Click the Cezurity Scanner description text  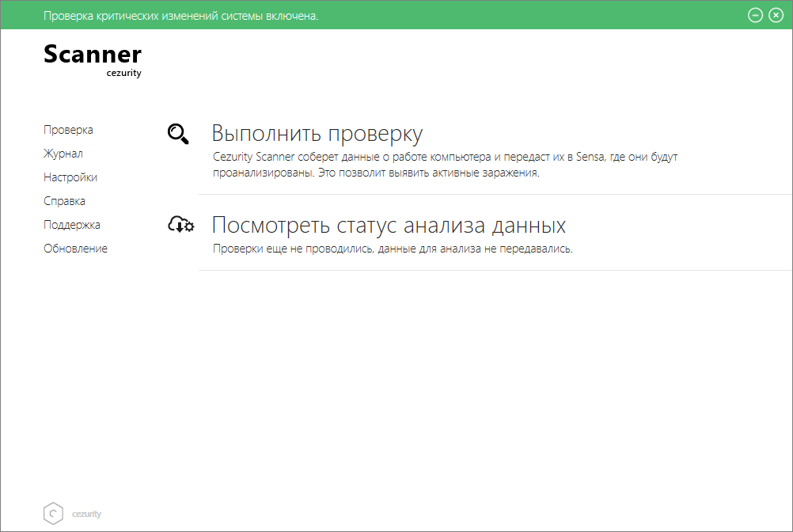445,165
